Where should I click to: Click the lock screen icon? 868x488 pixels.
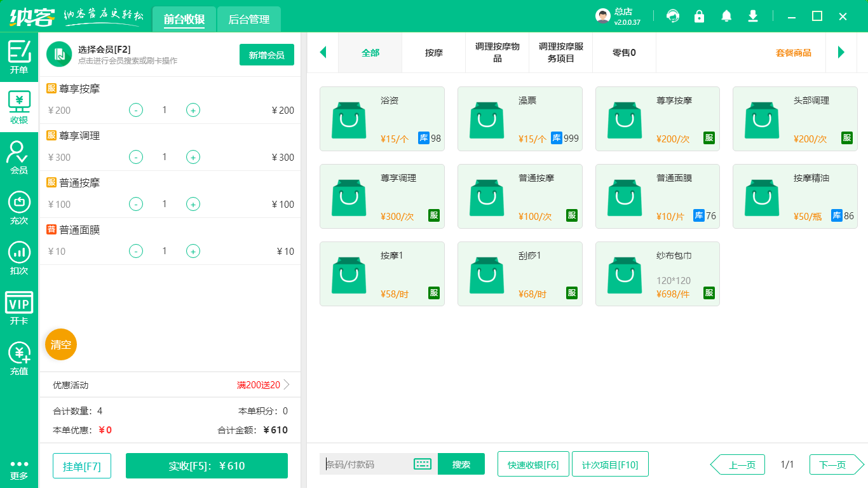pos(699,17)
